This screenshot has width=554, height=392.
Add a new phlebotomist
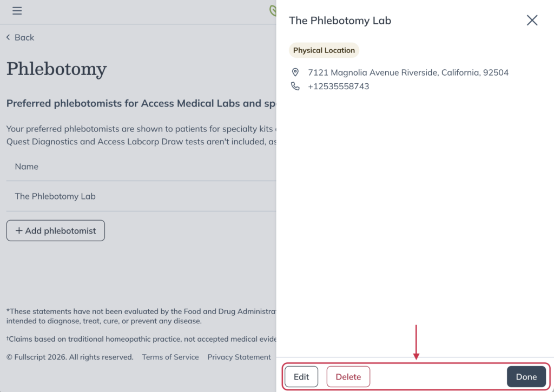pyautogui.click(x=55, y=230)
